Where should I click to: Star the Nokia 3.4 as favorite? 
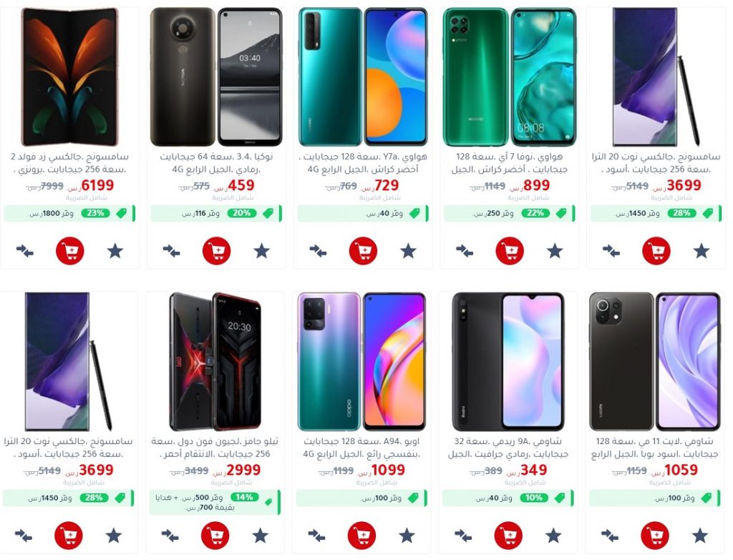tap(262, 251)
